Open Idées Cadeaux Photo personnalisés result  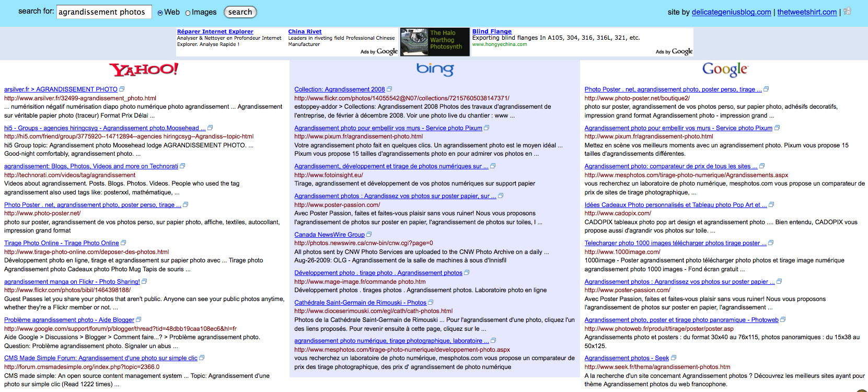(676, 205)
